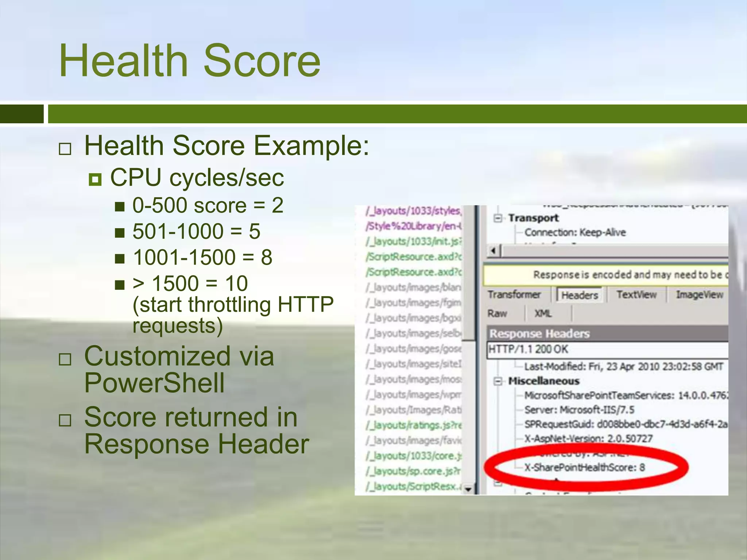The height and width of the screenshot is (560, 747).
Task: Collapse the Transport header group
Action: pyautogui.click(x=498, y=218)
